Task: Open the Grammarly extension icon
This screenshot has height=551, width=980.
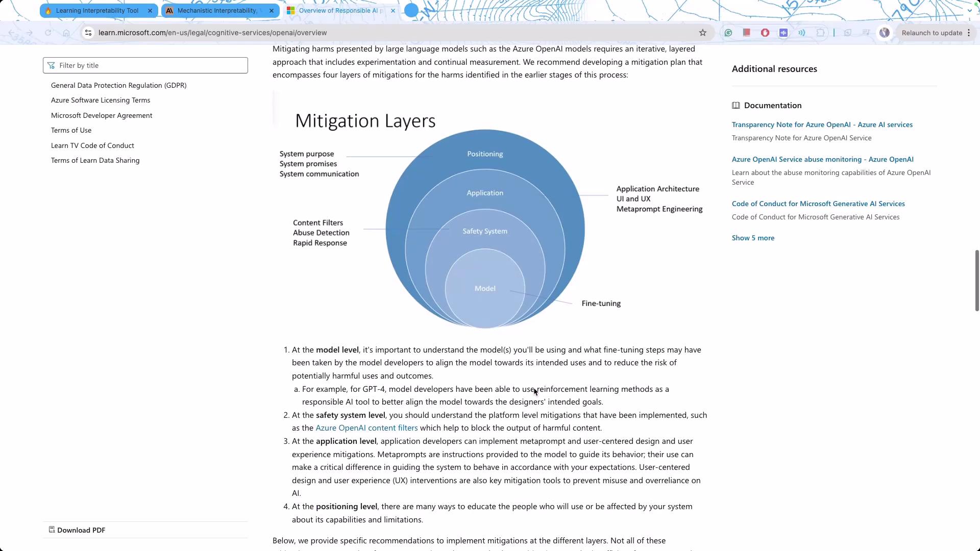Action: (x=728, y=33)
